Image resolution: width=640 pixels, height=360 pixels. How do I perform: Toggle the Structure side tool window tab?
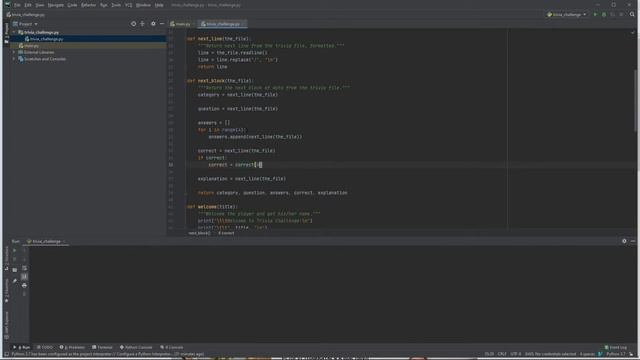6,258
